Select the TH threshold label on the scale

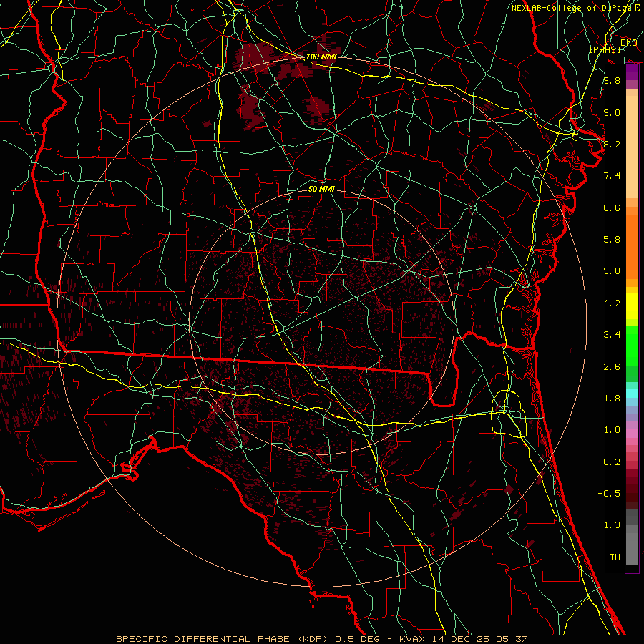pyautogui.click(x=614, y=557)
